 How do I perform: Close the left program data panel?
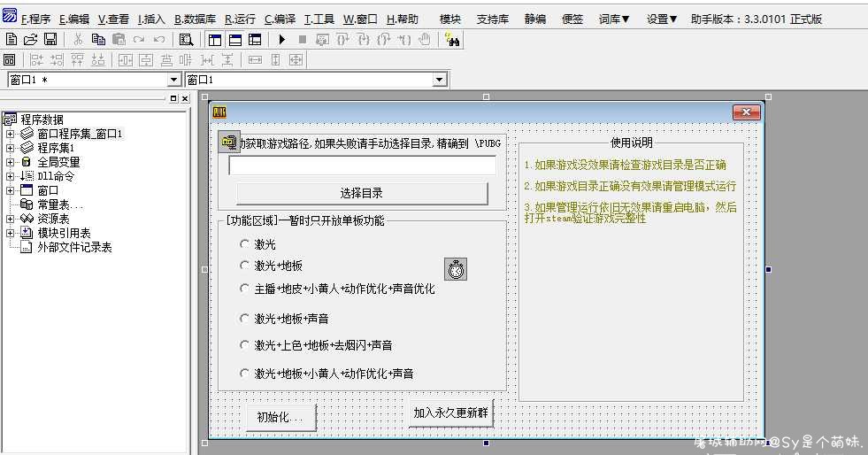click(x=185, y=98)
